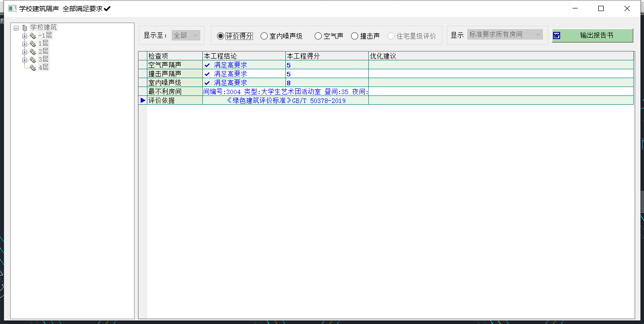Click the blue checkmark in 空气声隔声 row
This screenshot has height=324, width=644.
(207, 65)
